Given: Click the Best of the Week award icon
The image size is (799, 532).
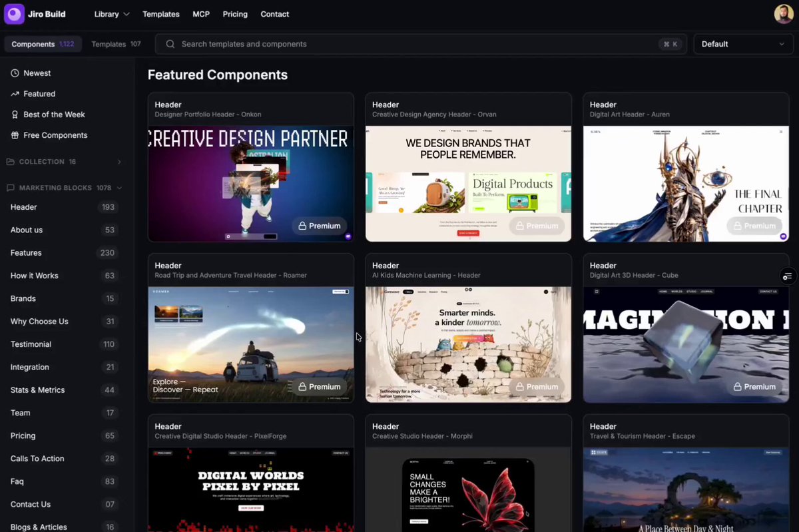Looking at the screenshot, I should coord(15,115).
